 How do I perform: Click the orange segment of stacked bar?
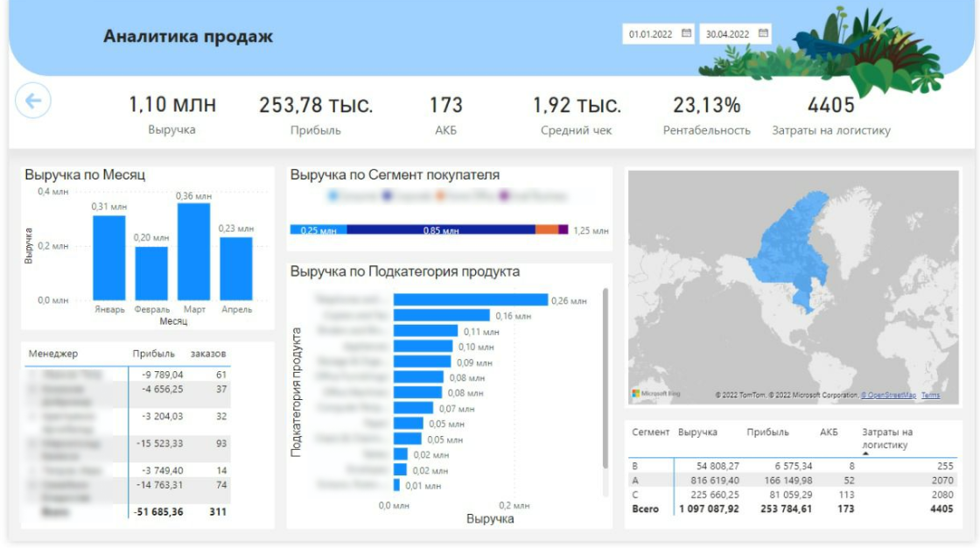(546, 229)
